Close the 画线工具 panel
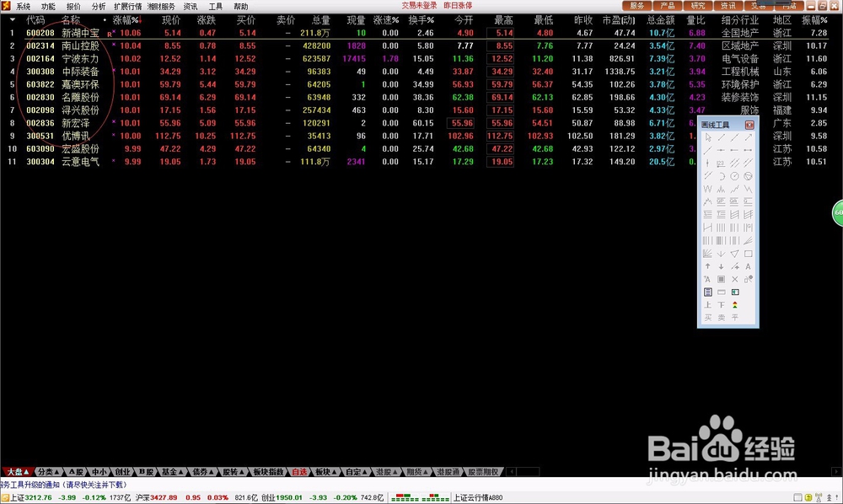Image resolution: width=843 pixels, height=504 pixels. [x=749, y=125]
